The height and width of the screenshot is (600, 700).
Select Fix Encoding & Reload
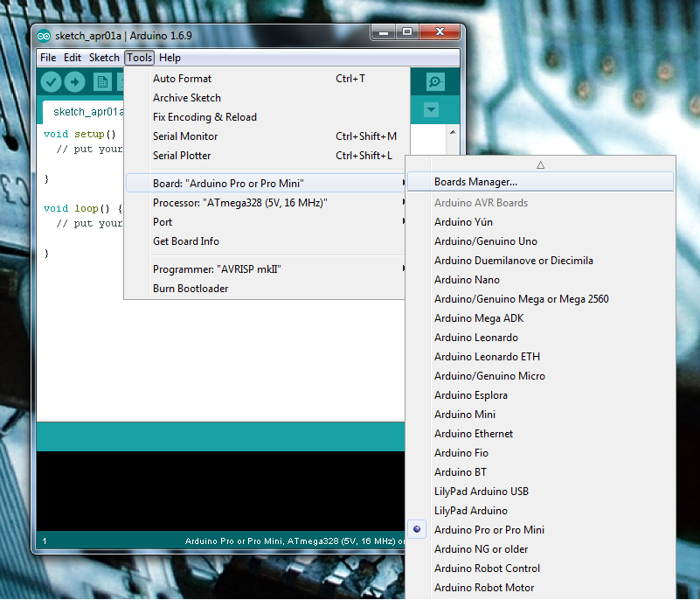click(x=267, y=117)
